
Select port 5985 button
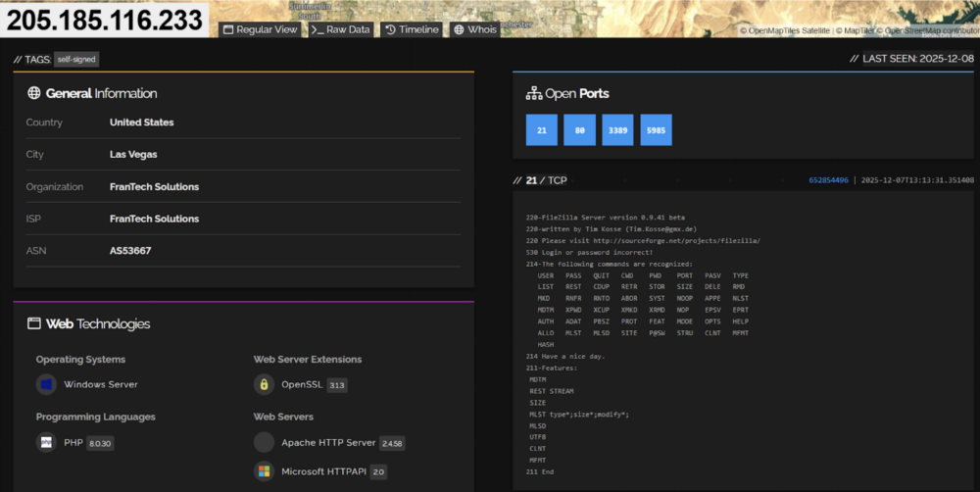656,130
